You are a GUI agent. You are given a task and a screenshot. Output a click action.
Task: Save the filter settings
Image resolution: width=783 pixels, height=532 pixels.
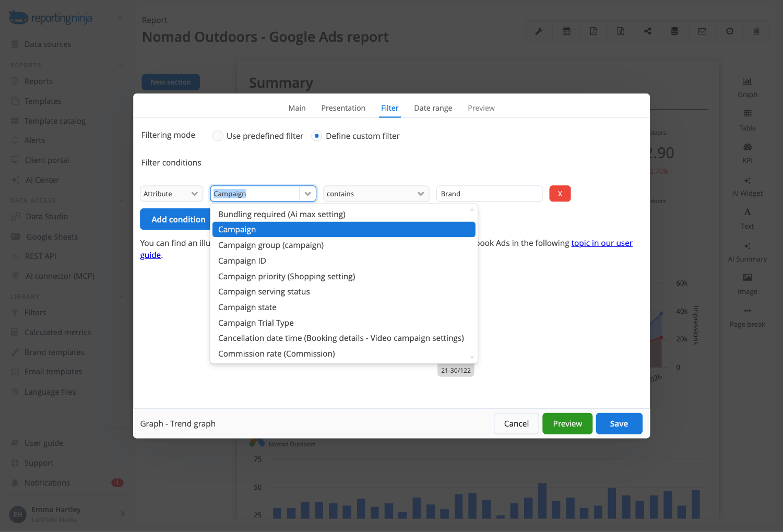coord(619,423)
